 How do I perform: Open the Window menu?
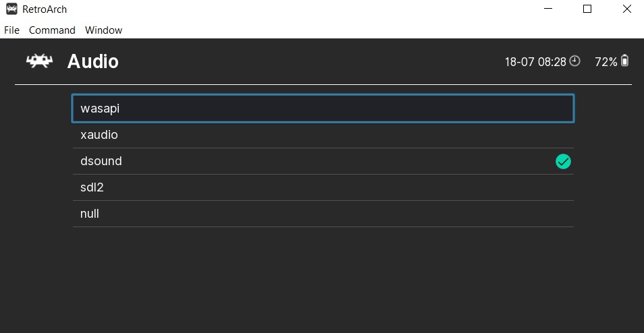[x=103, y=30]
